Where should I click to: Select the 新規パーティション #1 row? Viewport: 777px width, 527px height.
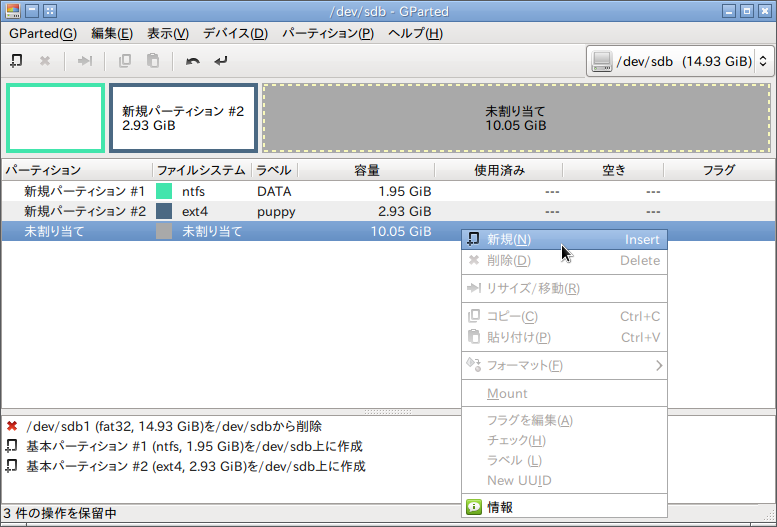click(388, 191)
